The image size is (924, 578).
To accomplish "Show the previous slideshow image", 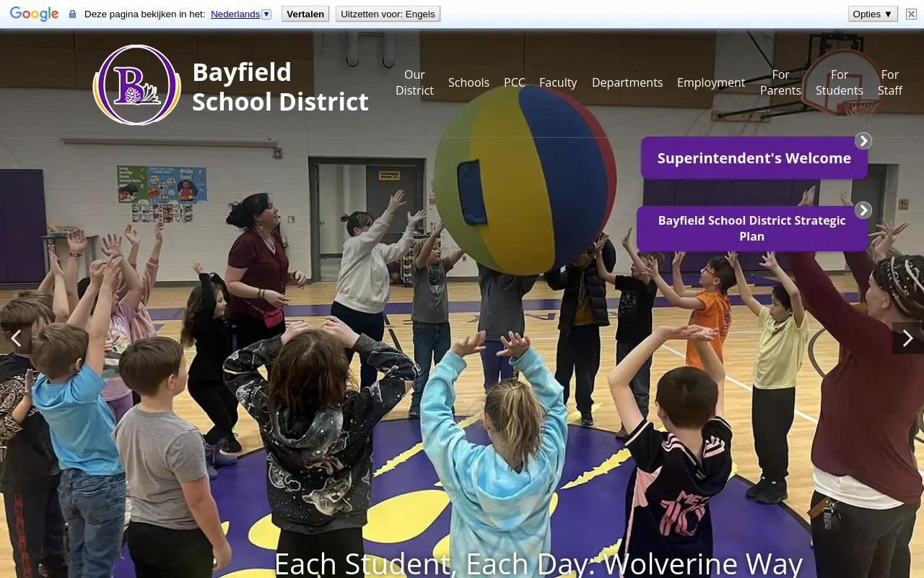I will [16, 338].
